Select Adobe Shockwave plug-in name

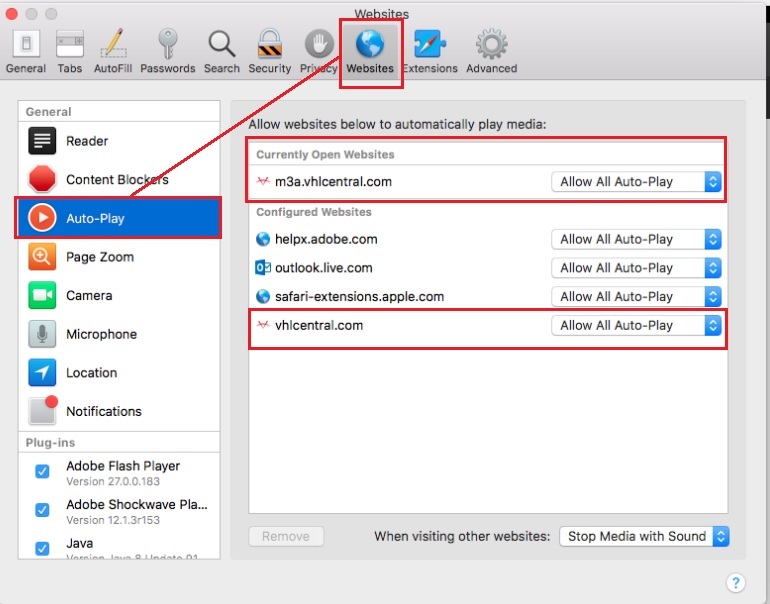(x=137, y=504)
